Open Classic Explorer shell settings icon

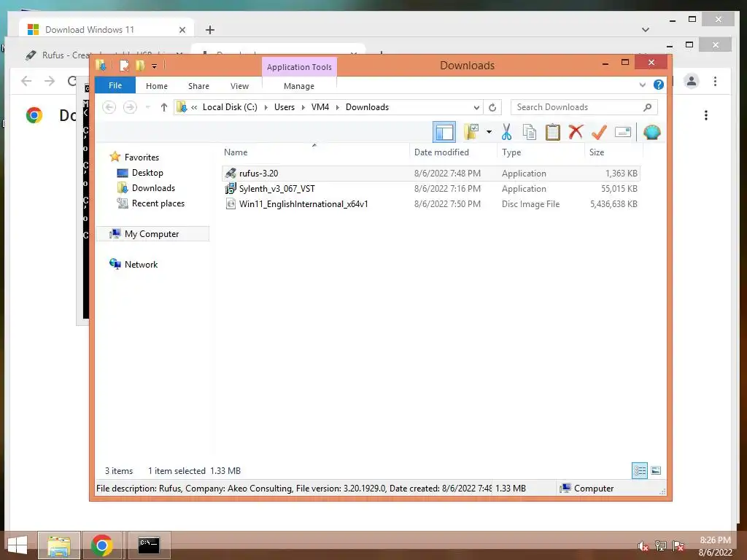(x=651, y=132)
